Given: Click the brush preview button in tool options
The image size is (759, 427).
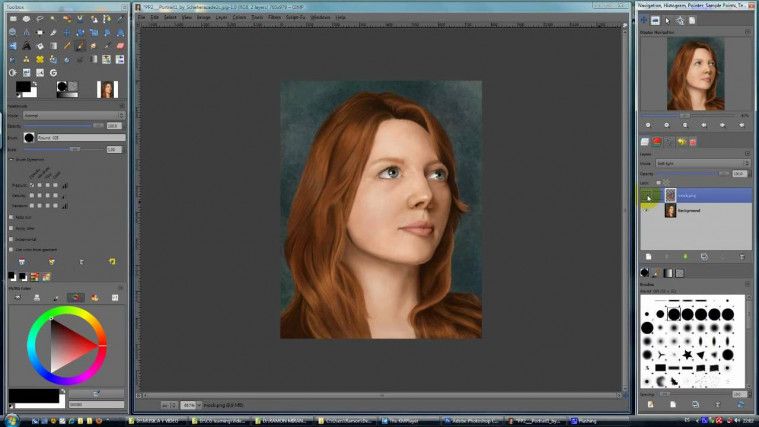Looking at the screenshot, I should (29, 137).
